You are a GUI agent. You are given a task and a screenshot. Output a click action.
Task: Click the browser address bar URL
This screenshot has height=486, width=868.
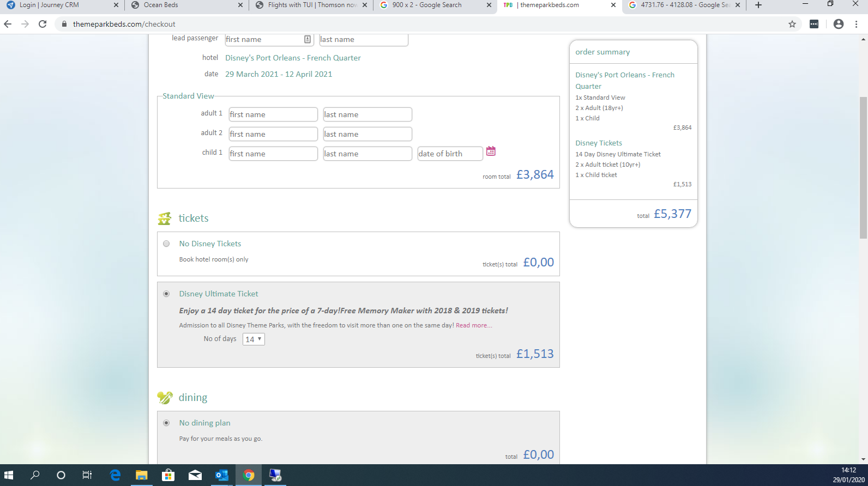tap(124, 24)
